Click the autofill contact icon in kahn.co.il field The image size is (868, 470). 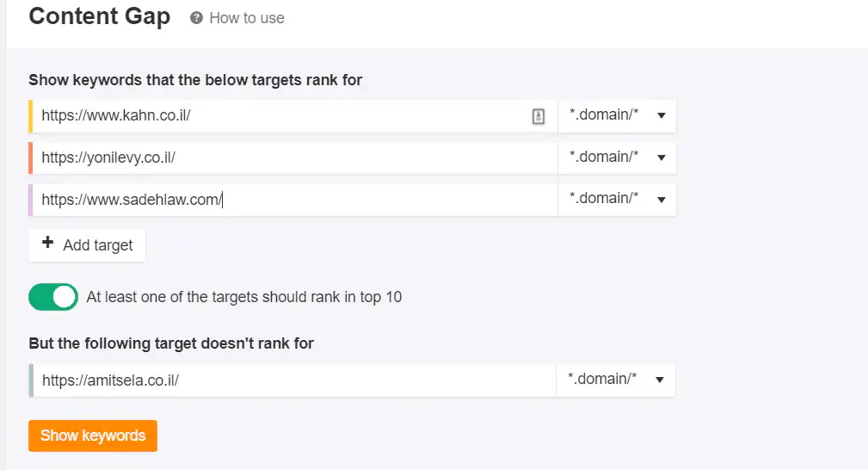click(x=539, y=116)
